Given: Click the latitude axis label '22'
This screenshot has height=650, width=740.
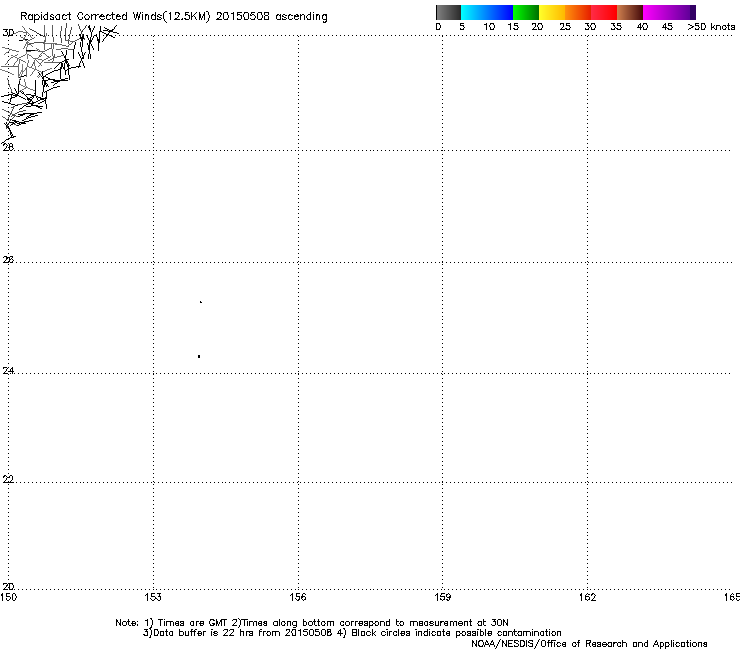Looking at the screenshot, I should (x=8, y=479).
